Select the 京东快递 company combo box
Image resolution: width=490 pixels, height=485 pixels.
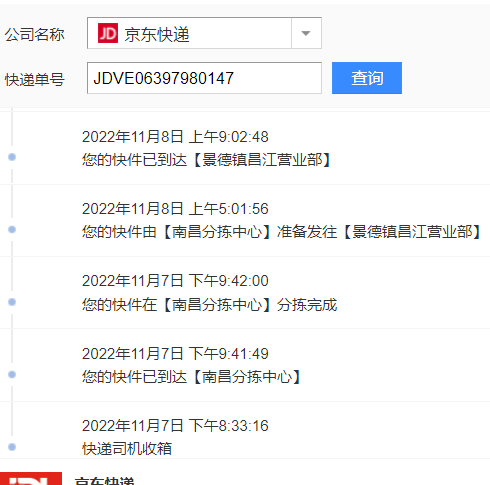[x=204, y=33]
